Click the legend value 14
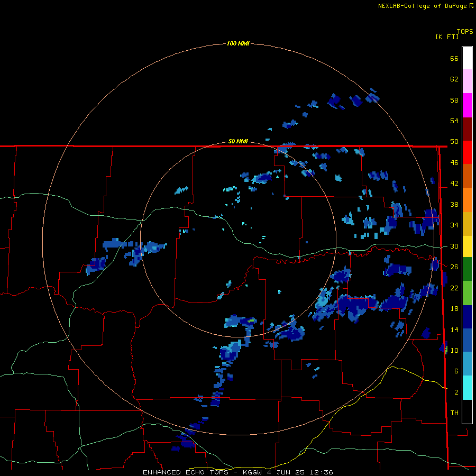Image resolution: width=476 pixels, height=476 pixels. (x=454, y=329)
